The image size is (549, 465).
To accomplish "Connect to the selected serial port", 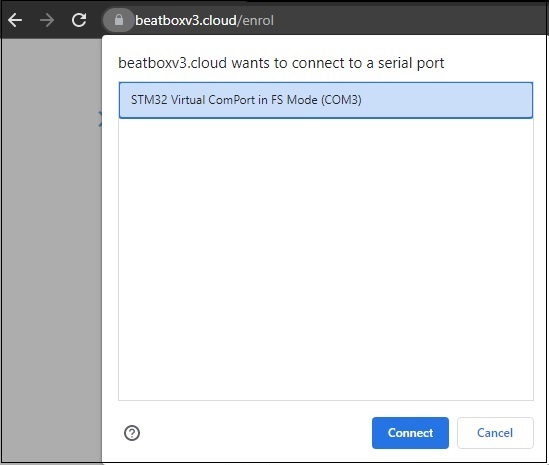I will (410, 433).
